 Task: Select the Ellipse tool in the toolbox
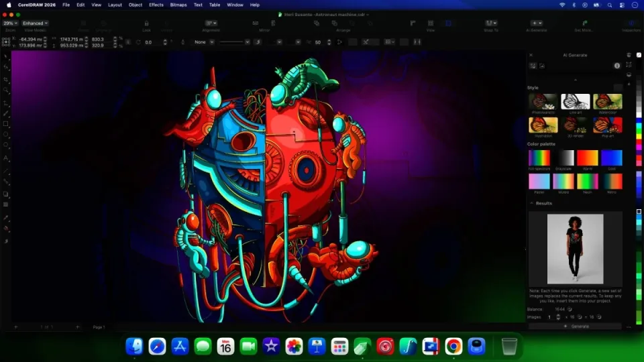point(6,135)
